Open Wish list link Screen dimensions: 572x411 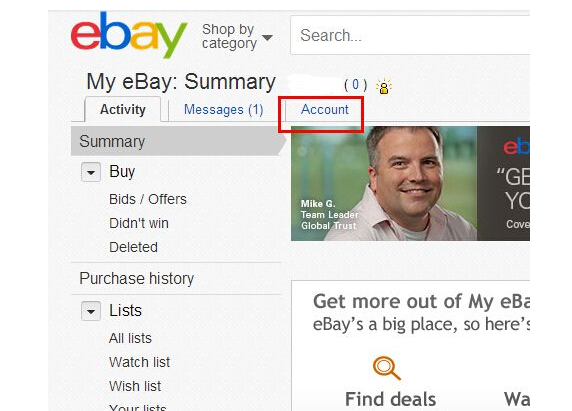pyautogui.click(x=135, y=386)
